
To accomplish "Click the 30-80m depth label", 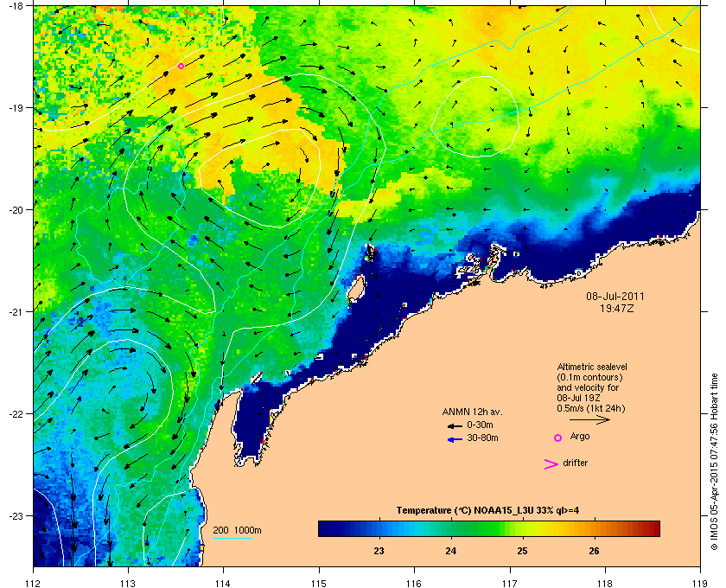I will (x=482, y=438).
